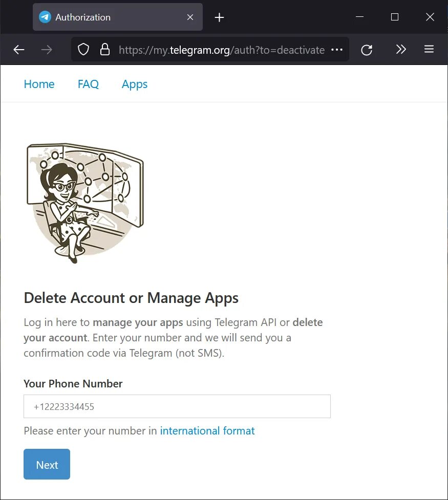Open the international format link

coord(207,431)
